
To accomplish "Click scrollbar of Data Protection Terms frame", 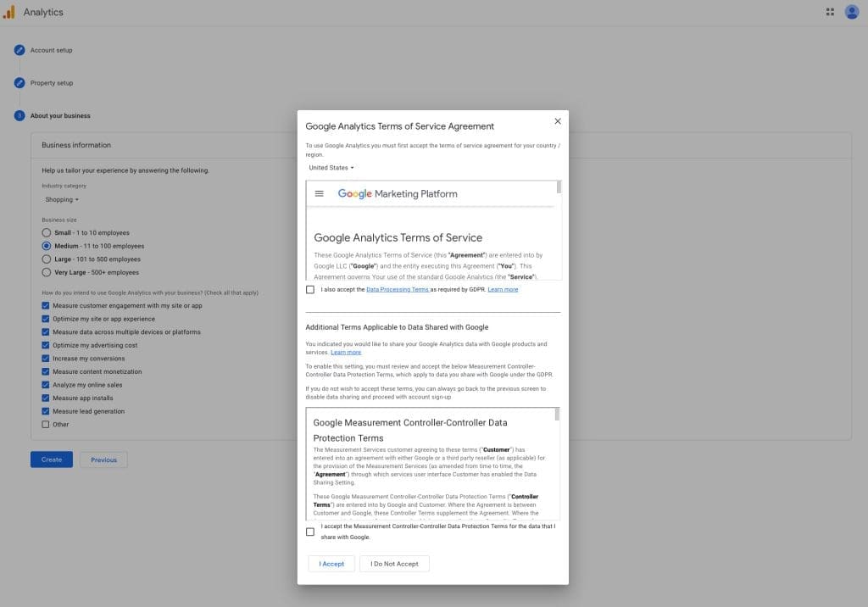I will pyautogui.click(x=557, y=415).
